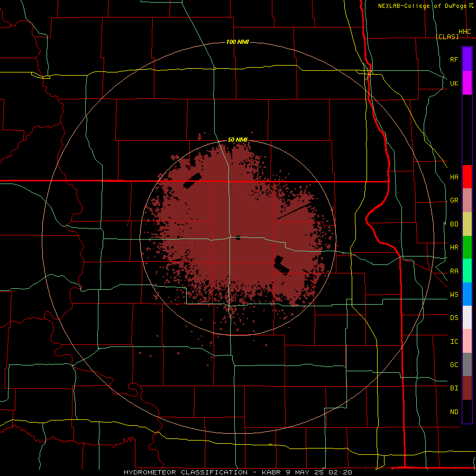Select the gray GC legend swatch
476x476 pixels.
click(x=467, y=364)
